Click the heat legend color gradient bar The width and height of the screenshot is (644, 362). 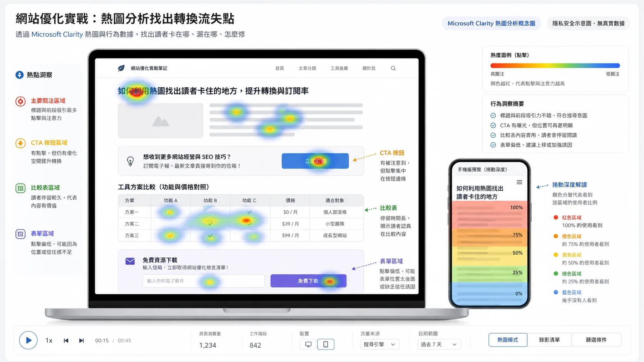555,65
